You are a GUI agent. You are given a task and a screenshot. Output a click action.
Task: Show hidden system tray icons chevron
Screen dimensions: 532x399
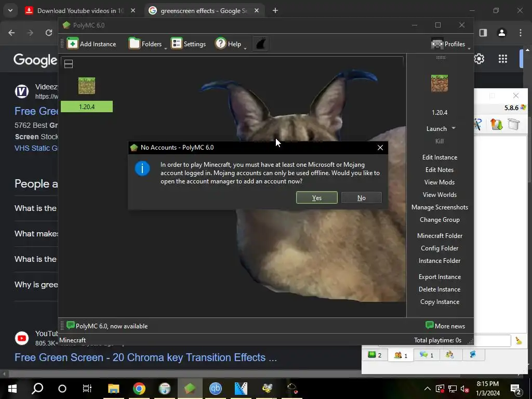click(428, 389)
